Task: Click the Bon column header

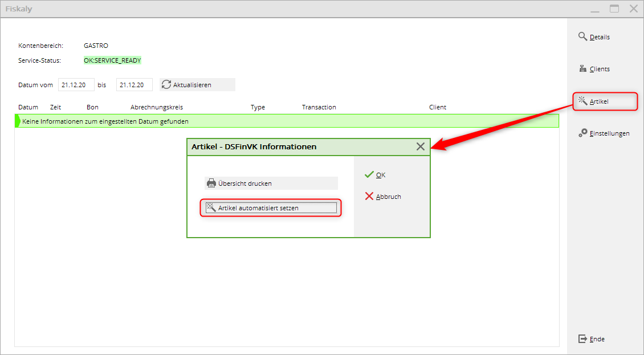Action: click(x=92, y=107)
